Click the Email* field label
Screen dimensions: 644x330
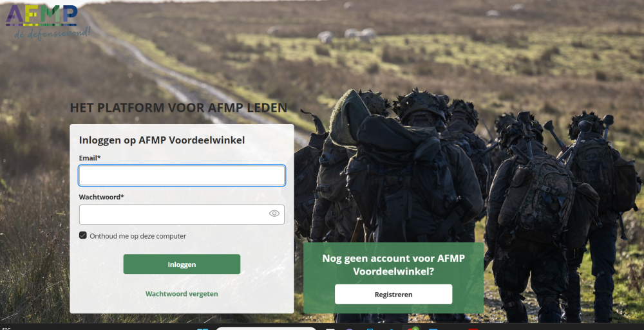click(90, 158)
